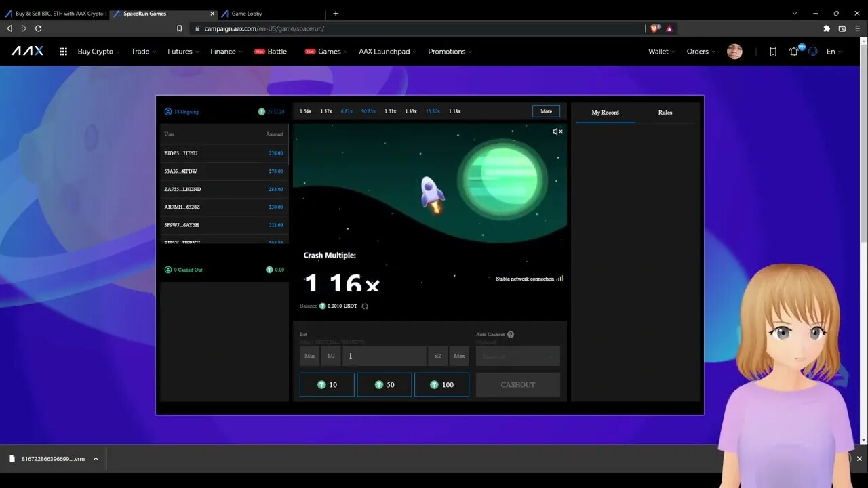This screenshot has width=868, height=488.
Task: Open the Brave rewards triangle icon
Action: point(669,28)
